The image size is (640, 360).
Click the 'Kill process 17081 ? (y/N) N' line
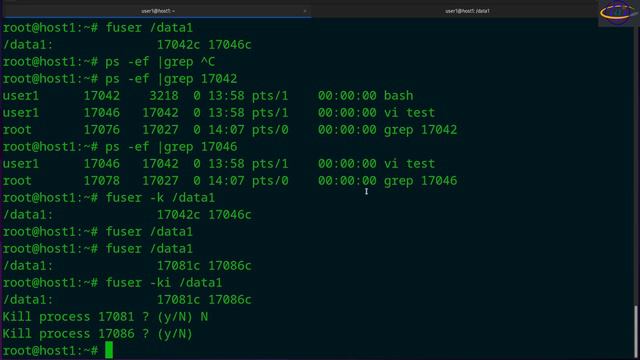coord(105,317)
